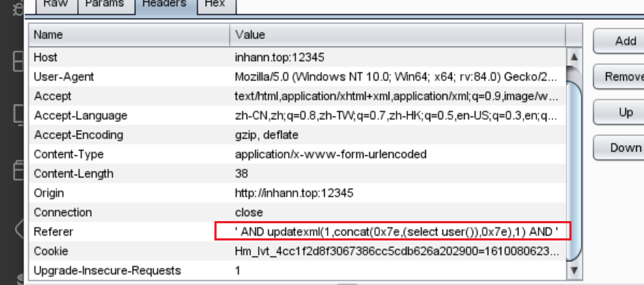
Task: Select the updatexml Referer value cell
Action: [x=397, y=231]
